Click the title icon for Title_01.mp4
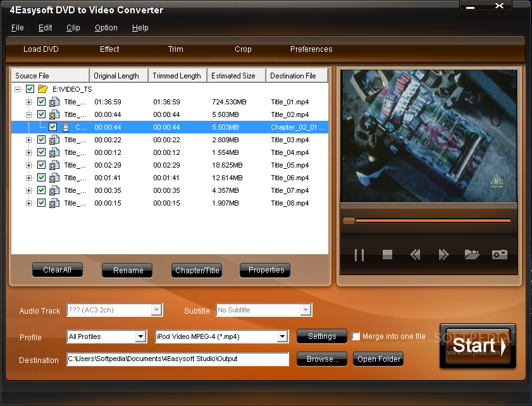Screen dimensions: 532x406 54,102
